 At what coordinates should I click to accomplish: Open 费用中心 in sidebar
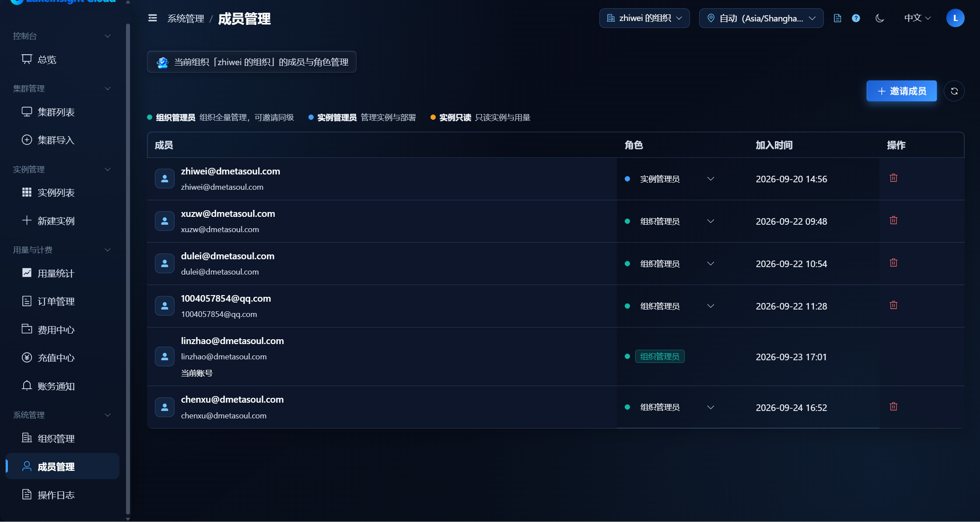click(62, 330)
